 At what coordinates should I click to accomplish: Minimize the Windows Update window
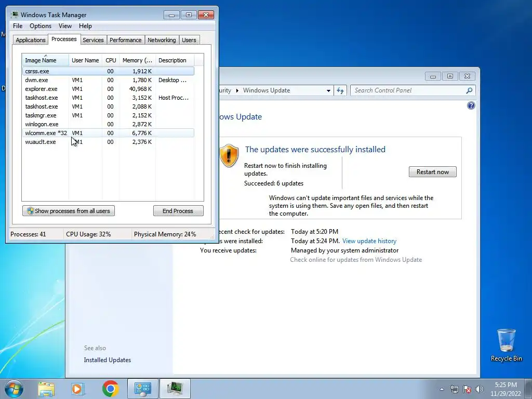click(x=433, y=76)
